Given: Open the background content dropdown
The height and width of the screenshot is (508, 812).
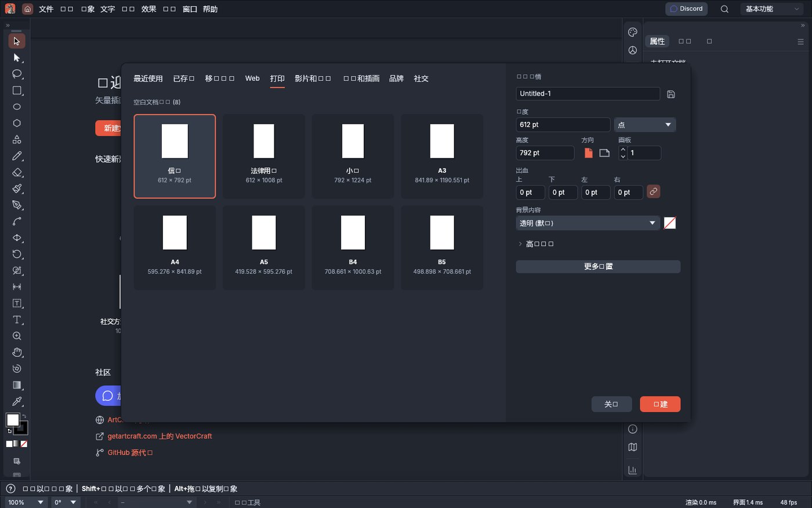Looking at the screenshot, I should coord(588,223).
